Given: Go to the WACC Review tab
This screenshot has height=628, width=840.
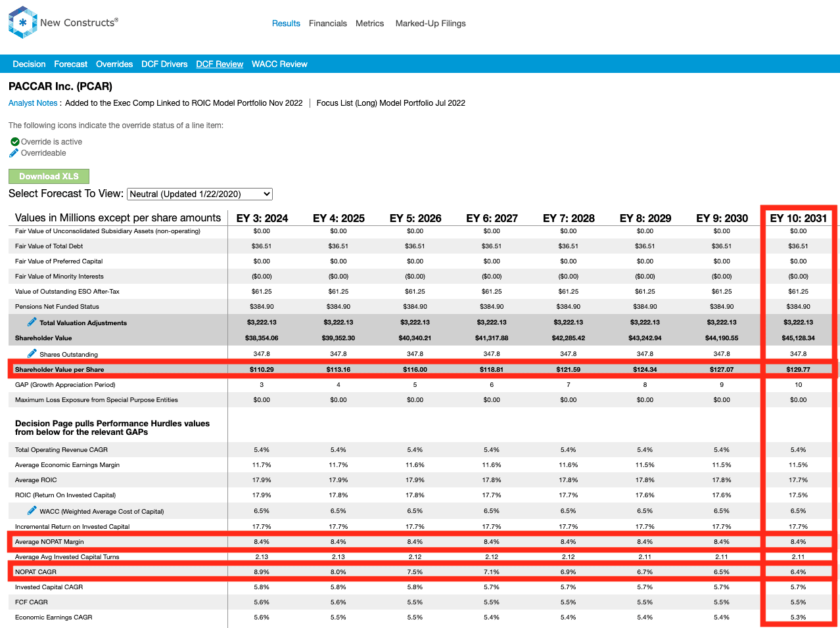Looking at the screenshot, I should (x=279, y=64).
